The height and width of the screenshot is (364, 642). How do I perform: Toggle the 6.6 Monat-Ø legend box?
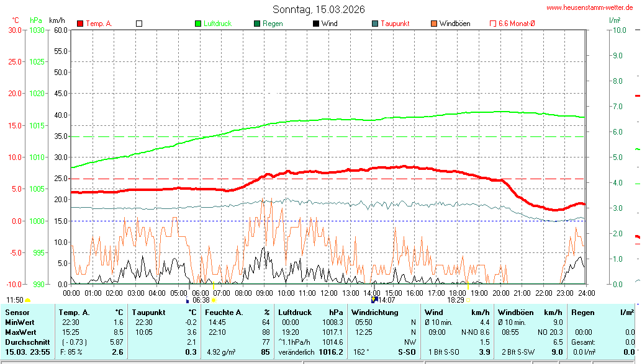(493, 24)
